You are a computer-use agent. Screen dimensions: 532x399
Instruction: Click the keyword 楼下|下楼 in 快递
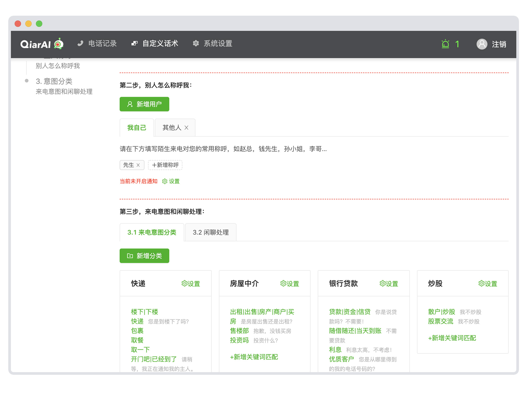click(145, 311)
